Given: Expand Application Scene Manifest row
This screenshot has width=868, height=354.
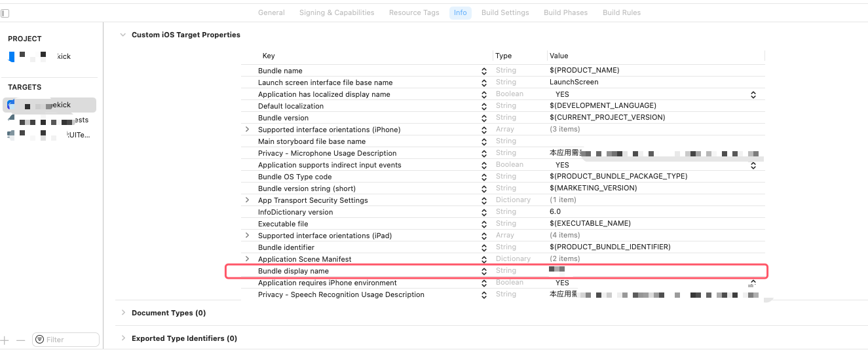Looking at the screenshot, I should [x=247, y=259].
